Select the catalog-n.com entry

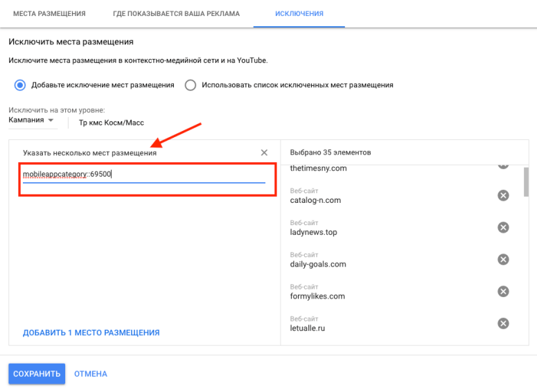point(315,200)
